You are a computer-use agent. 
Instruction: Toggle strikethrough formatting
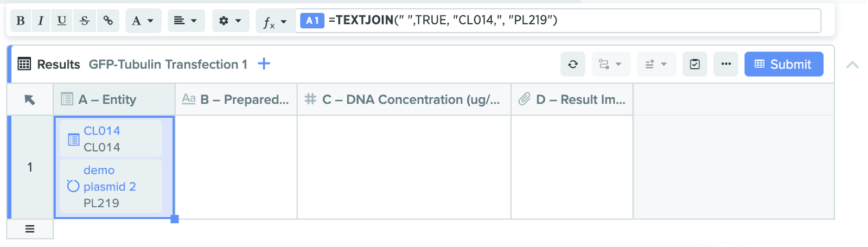click(x=85, y=21)
